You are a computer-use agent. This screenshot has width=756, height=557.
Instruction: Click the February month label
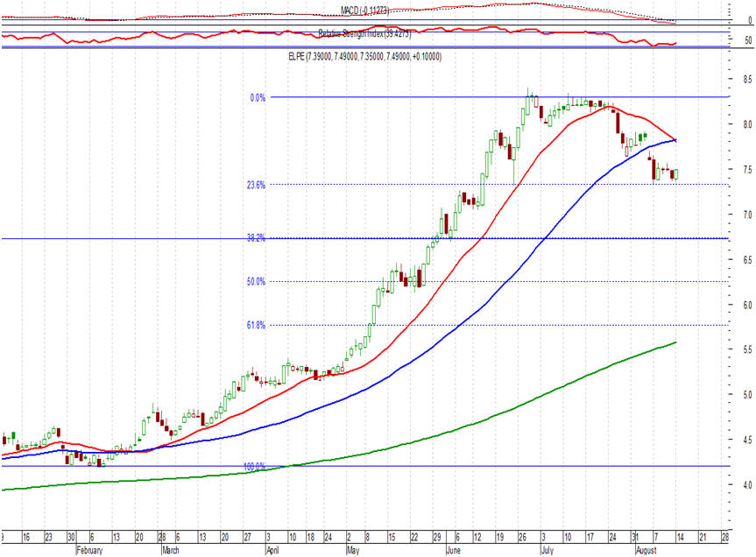[89, 550]
